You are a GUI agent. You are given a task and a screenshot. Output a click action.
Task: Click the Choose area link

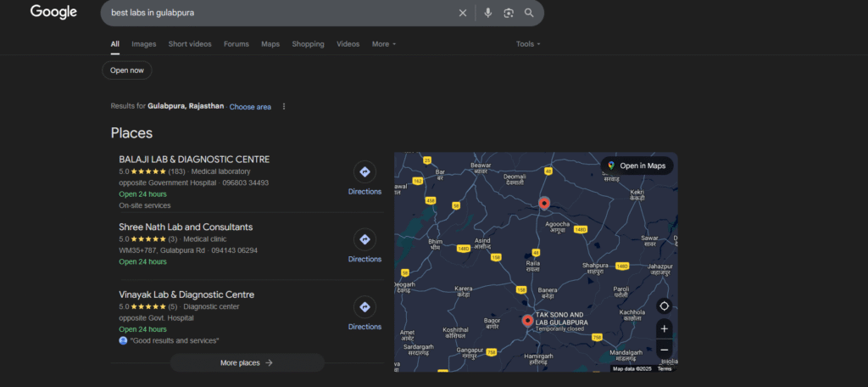coord(250,107)
